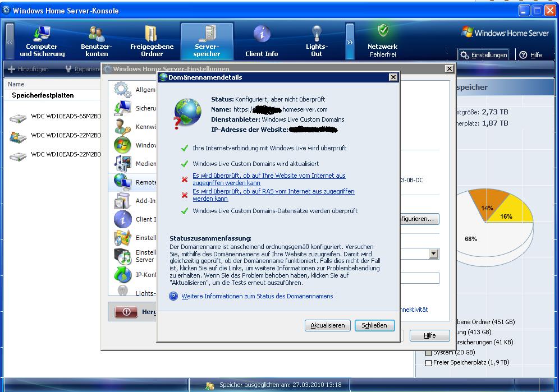Open Freigegebene Ordner tab

152,41
